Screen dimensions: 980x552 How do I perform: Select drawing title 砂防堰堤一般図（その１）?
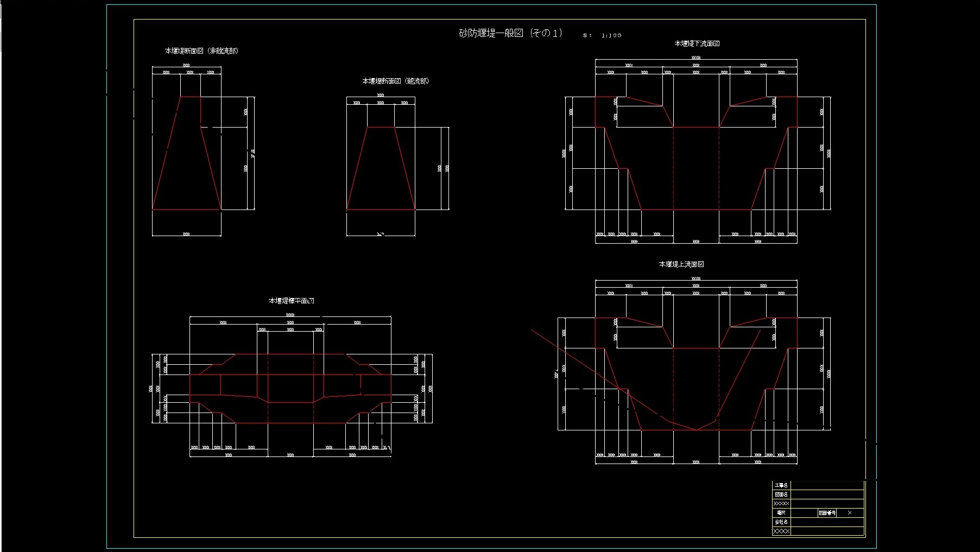coord(511,33)
